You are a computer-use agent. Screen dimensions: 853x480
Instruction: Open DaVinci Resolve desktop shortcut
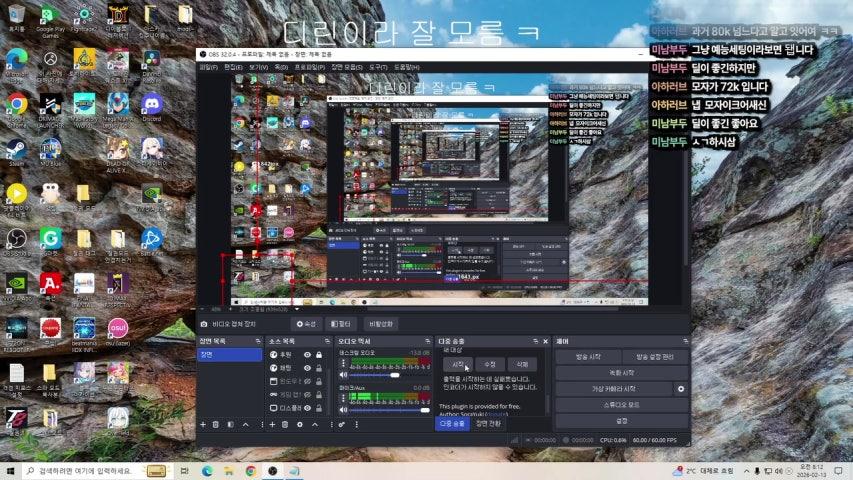tap(152, 65)
